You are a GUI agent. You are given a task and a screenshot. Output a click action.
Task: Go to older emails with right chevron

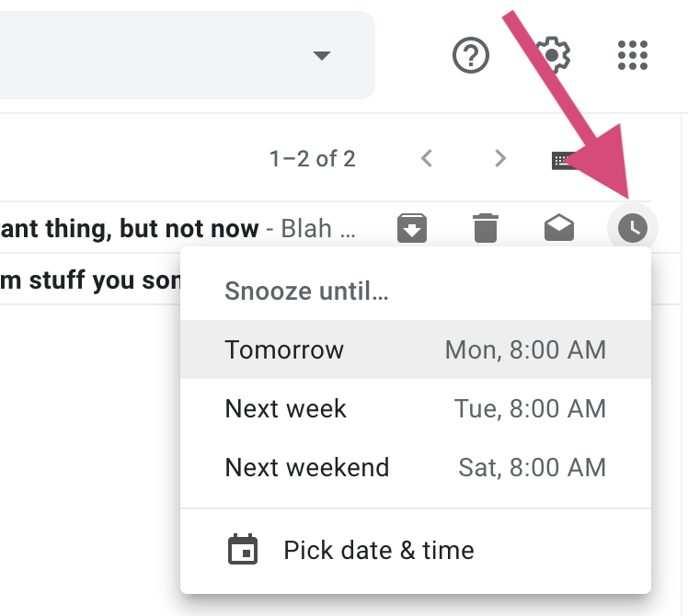(x=500, y=159)
